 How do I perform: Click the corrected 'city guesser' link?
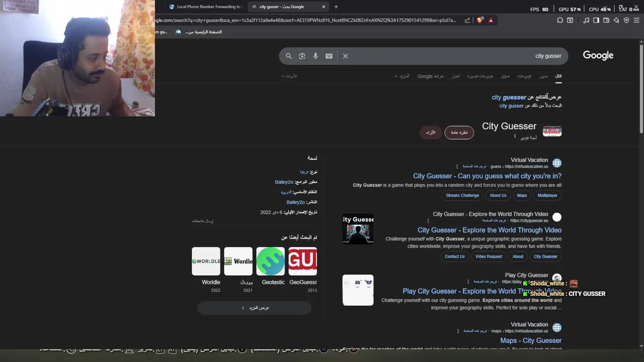point(509,97)
